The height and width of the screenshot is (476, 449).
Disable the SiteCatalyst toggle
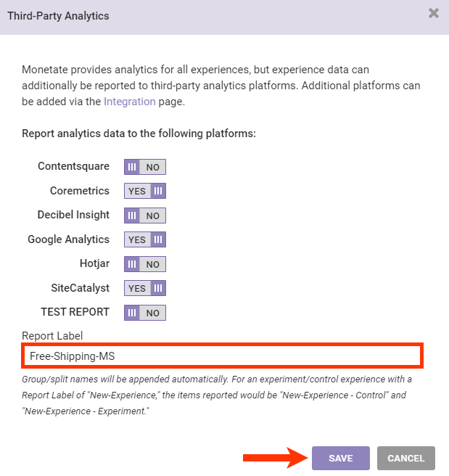(x=145, y=288)
